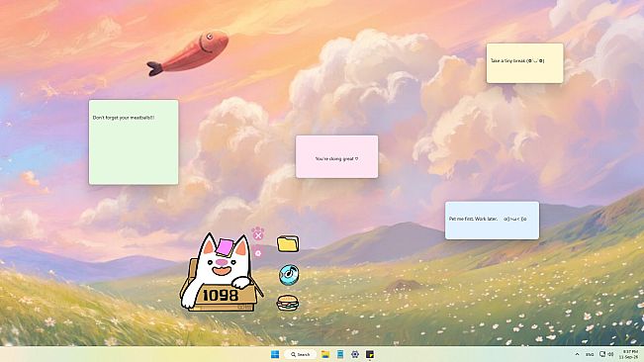This screenshot has height=362, width=644.
Task: Open the gear settings app in taskbar
Action: tap(355, 354)
